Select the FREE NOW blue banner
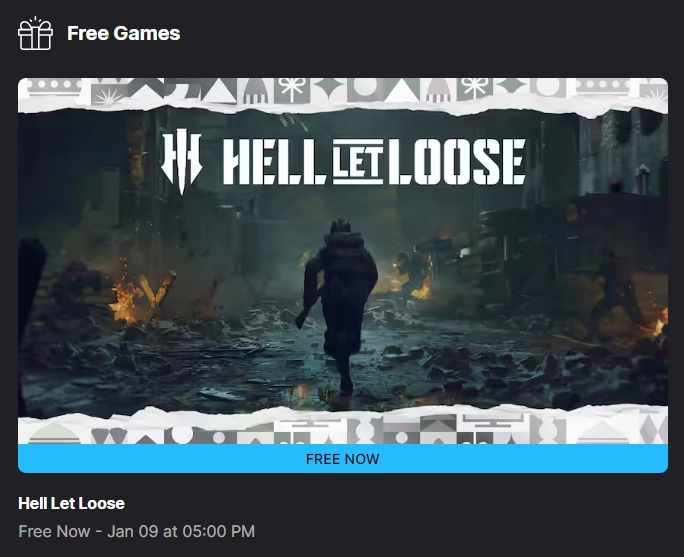684x557 pixels. pos(343,458)
